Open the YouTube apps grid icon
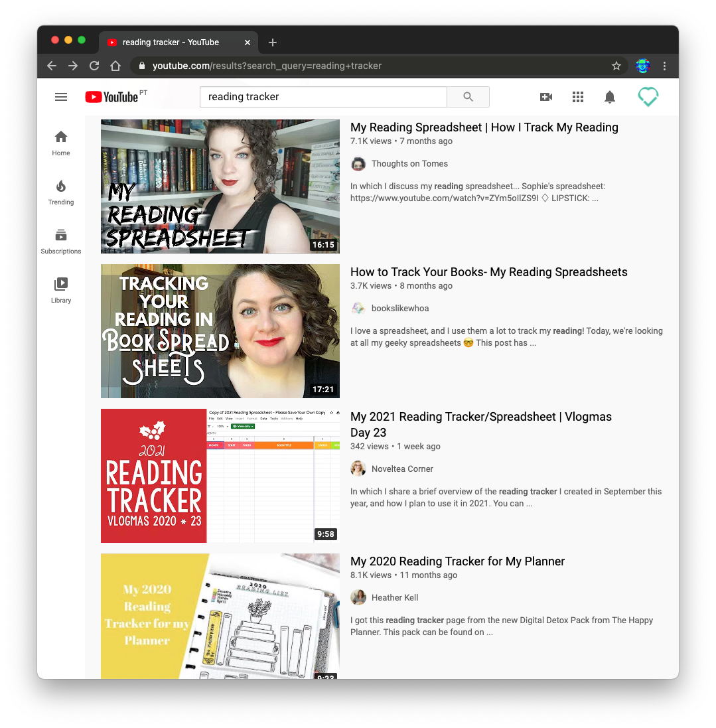 (577, 97)
